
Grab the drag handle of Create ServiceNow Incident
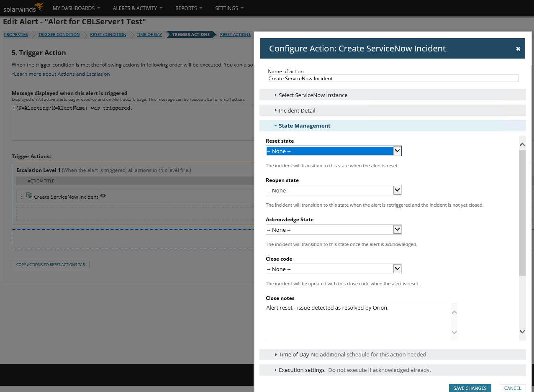(x=22, y=197)
